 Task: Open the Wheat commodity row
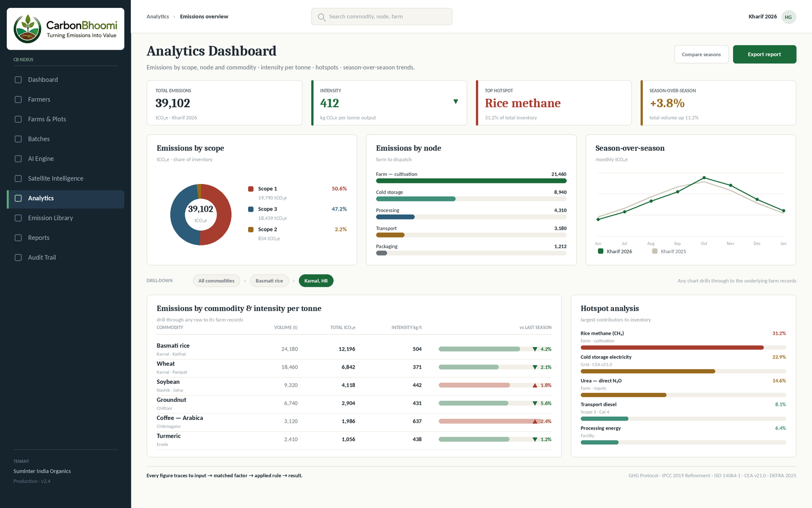[x=354, y=367]
